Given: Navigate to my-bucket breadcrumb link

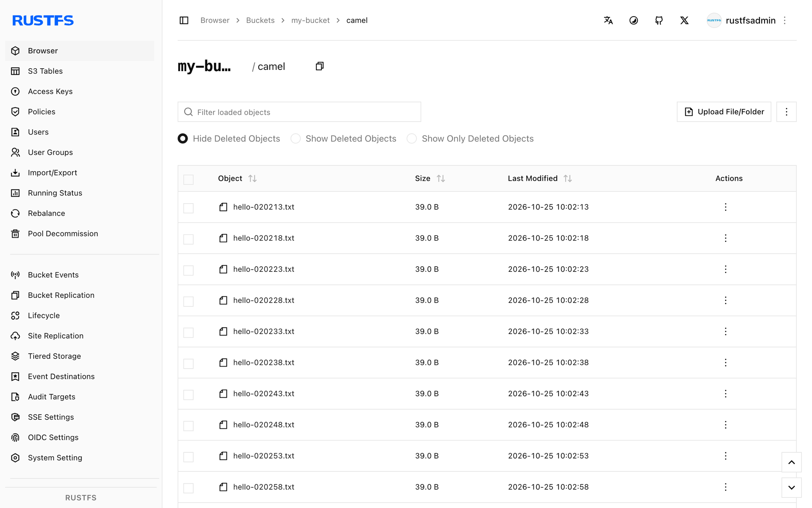Looking at the screenshot, I should tap(310, 20).
